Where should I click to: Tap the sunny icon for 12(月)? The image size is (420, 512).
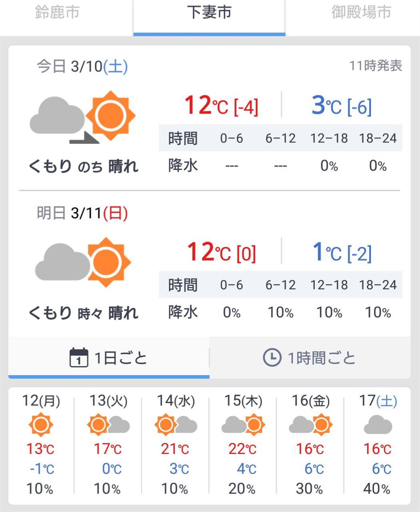tap(41, 425)
